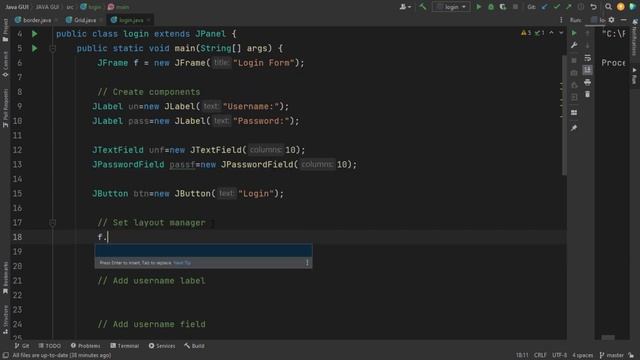Collapse fold marker at line 17

click(x=52, y=223)
